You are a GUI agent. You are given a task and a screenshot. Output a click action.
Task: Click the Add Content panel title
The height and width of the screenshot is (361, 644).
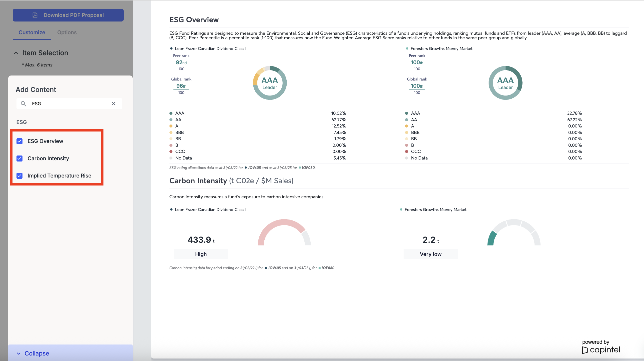[36, 90]
